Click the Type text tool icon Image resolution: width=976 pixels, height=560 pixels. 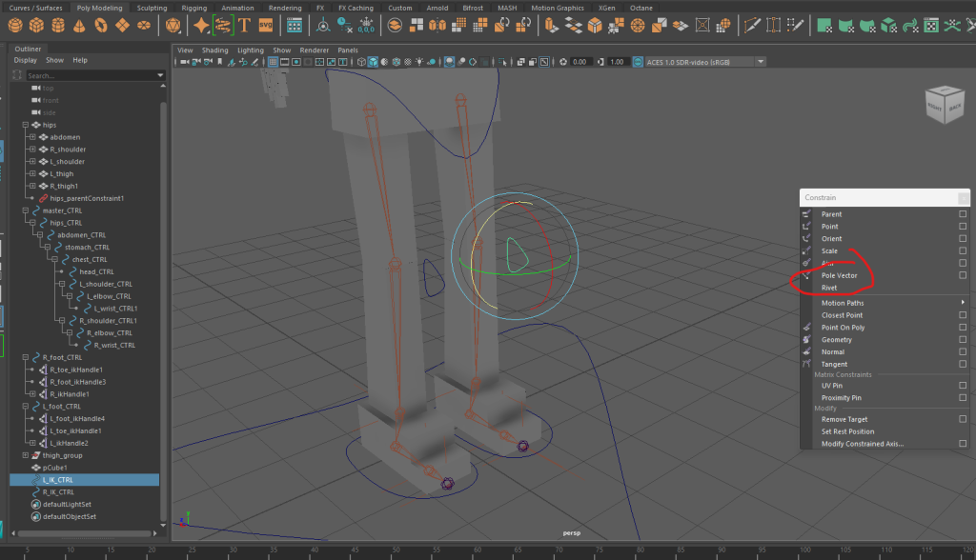click(244, 26)
